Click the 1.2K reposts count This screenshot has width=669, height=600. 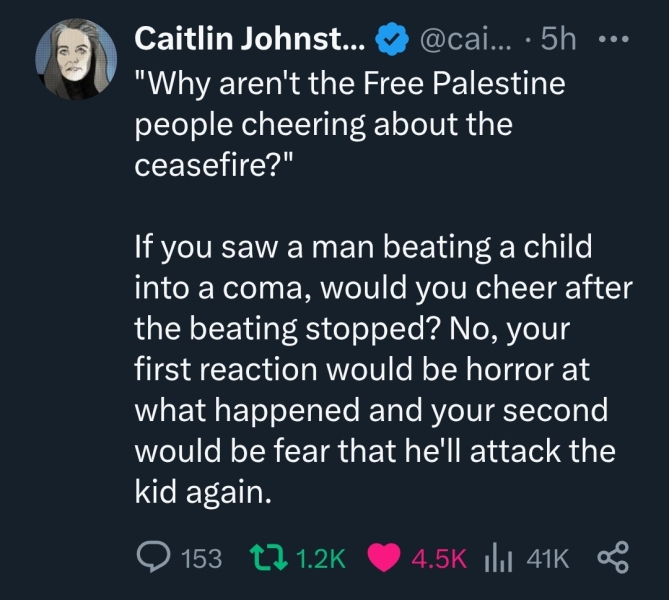point(322,558)
